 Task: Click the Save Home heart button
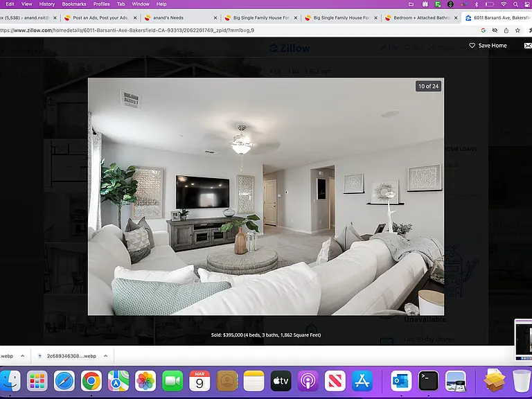point(488,46)
